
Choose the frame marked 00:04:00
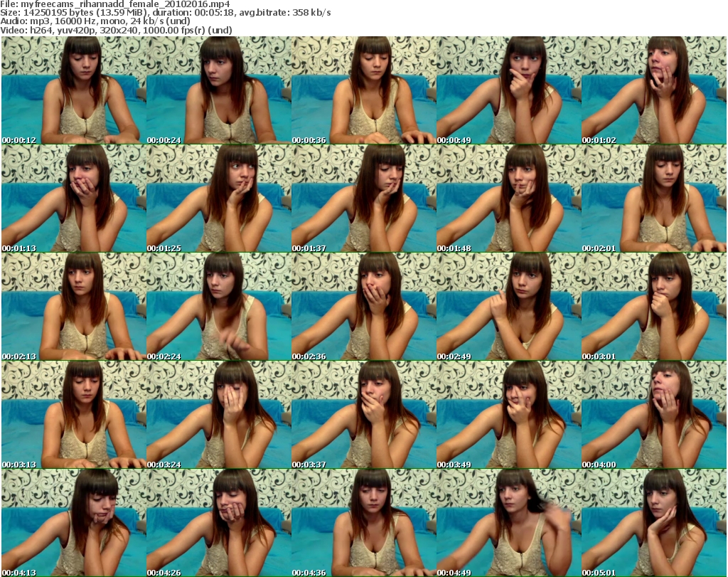[654, 414]
